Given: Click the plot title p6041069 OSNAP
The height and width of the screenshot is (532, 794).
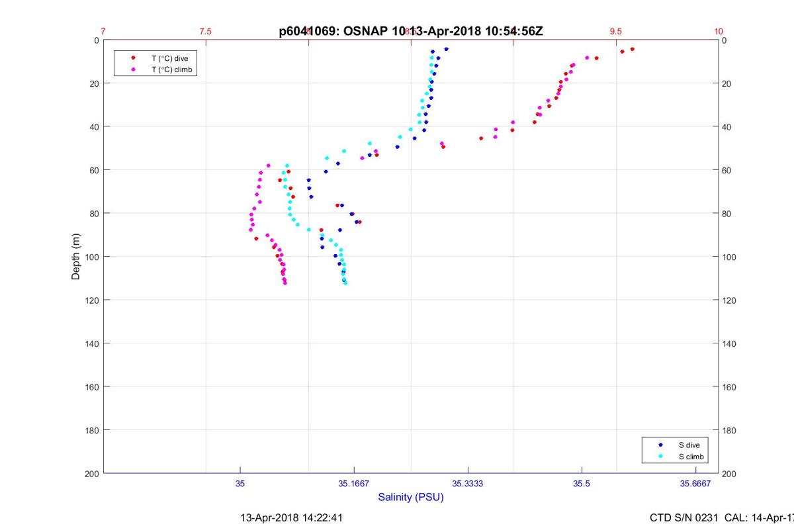Looking at the screenshot, I should (411, 30).
